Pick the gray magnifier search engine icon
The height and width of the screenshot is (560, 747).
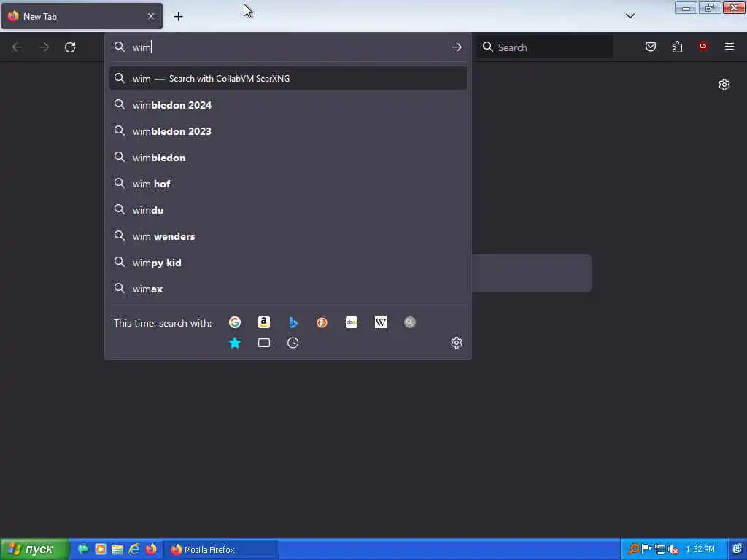(x=410, y=322)
